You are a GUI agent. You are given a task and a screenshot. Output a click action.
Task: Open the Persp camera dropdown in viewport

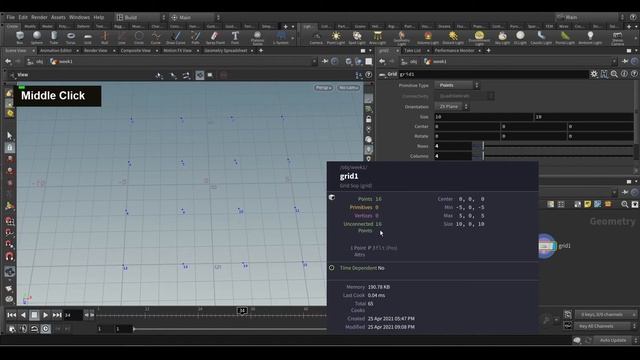point(323,88)
